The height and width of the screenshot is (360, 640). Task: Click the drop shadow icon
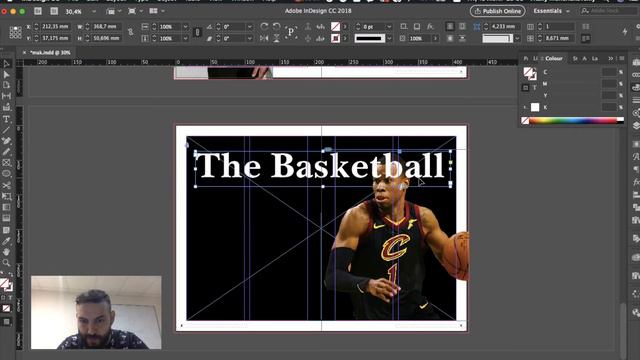(x=417, y=27)
